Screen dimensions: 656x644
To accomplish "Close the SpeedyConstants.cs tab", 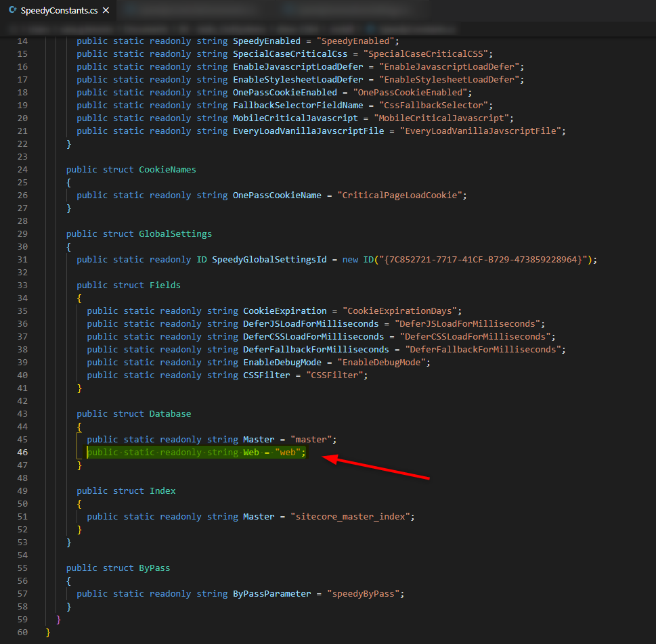I will click(105, 10).
